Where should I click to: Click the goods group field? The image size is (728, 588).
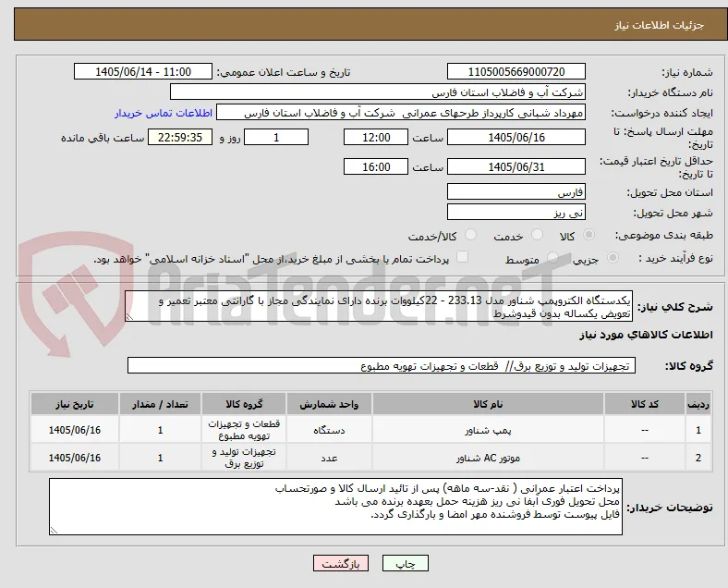(382, 365)
